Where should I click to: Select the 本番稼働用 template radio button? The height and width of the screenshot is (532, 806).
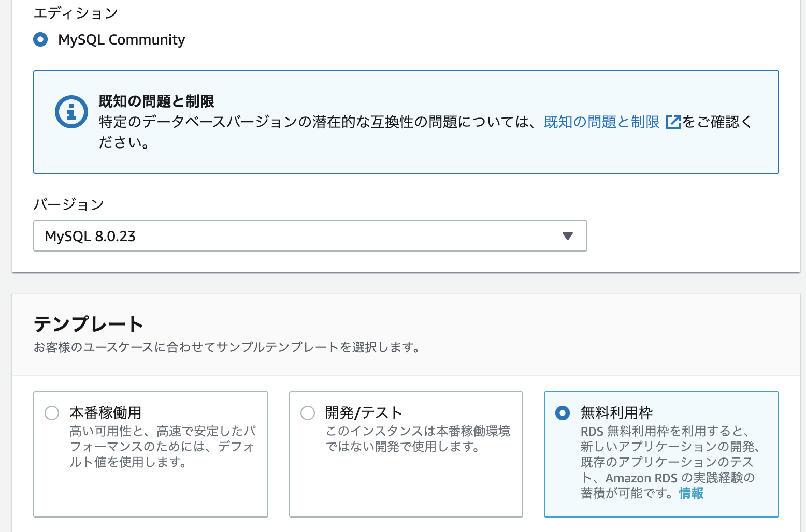click(x=51, y=413)
